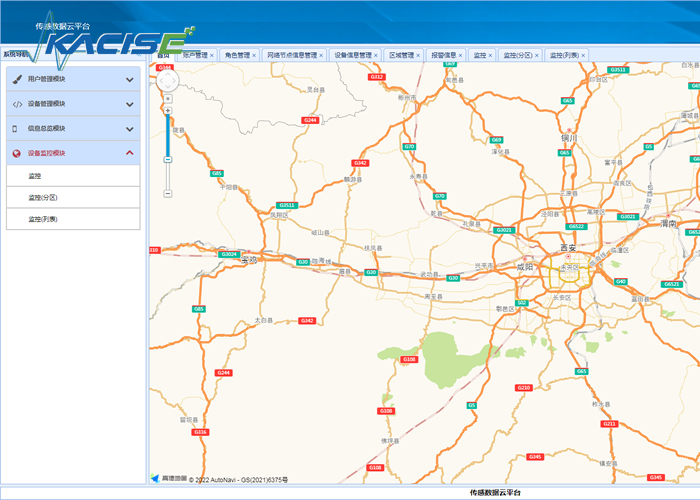
Task: Click the map pan direction control
Action: point(168,81)
